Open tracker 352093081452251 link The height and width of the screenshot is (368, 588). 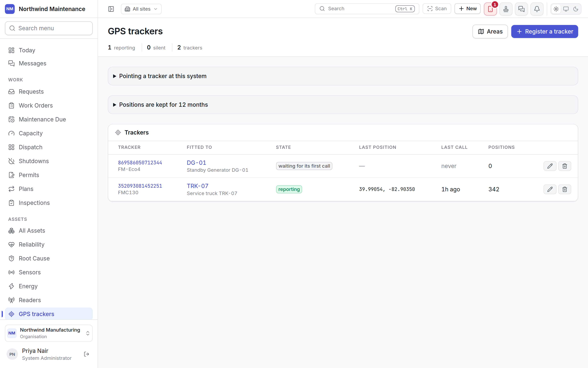click(140, 186)
